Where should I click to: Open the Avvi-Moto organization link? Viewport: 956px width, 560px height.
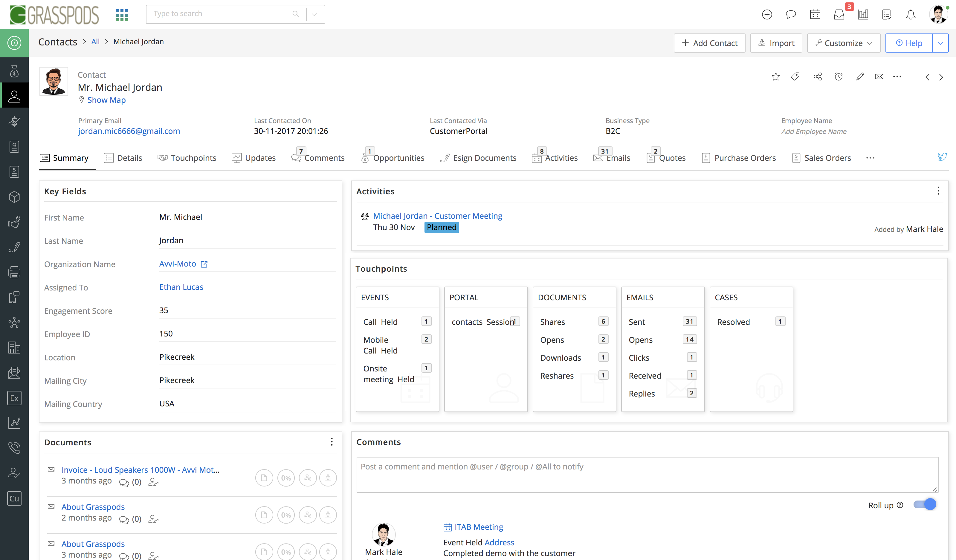coord(178,264)
